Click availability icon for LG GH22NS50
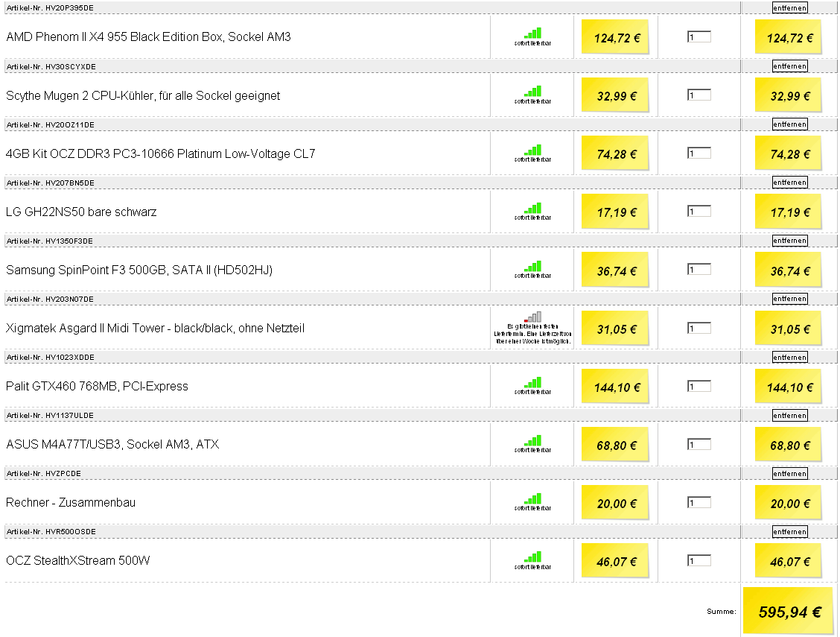 pos(533,208)
